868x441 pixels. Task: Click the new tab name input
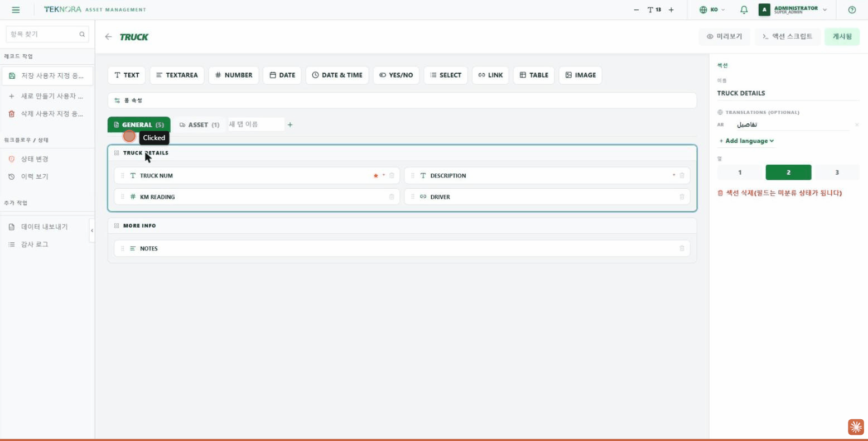click(x=255, y=124)
